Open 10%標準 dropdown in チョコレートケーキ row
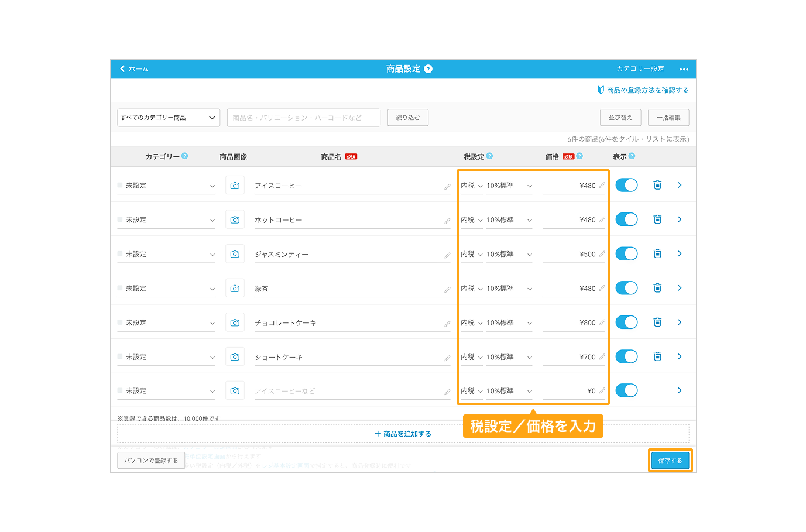Viewport: 806px width, 532px height. pos(509,322)
